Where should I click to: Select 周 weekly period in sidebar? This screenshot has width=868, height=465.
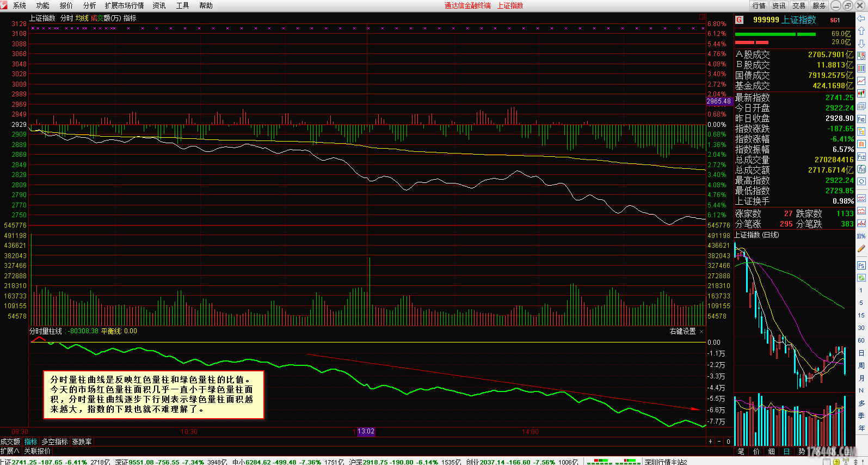[861, 365]
